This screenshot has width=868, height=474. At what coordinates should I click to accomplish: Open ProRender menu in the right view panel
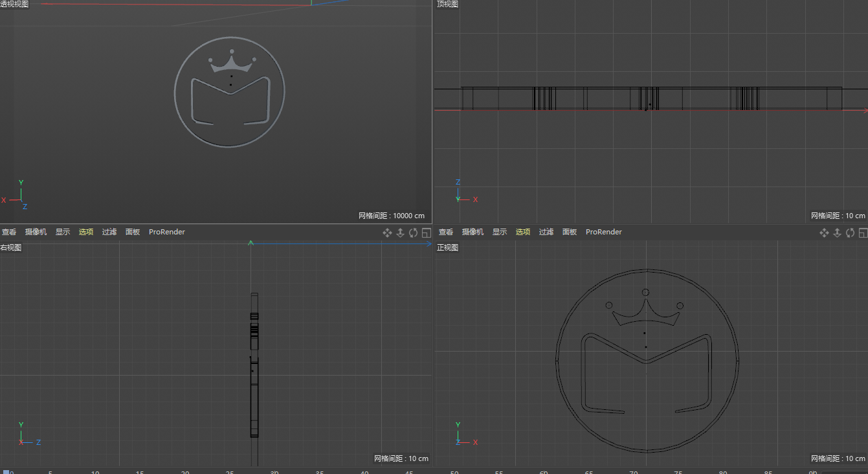coord(167,232)
